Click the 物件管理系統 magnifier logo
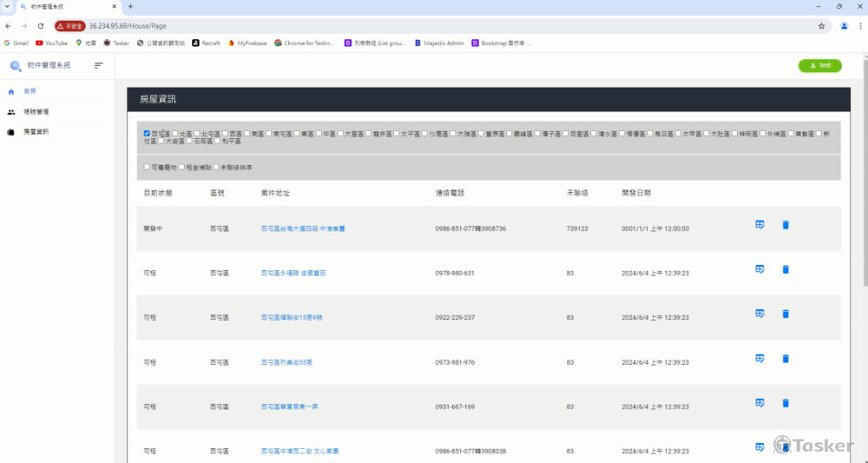The width and height of the screenshot is (868, 463). coord(16,66)
